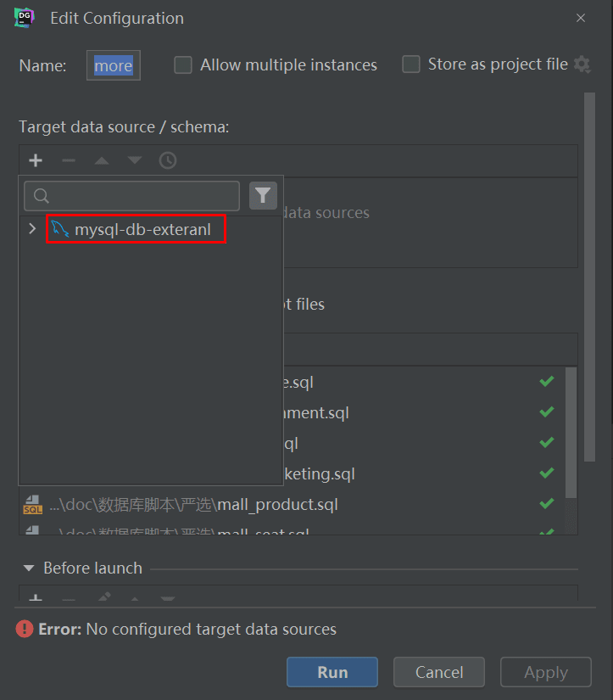Click the green checkmark next to ment.sql
Viewport: 613px width, 700px height.
(x=547, y=412)
